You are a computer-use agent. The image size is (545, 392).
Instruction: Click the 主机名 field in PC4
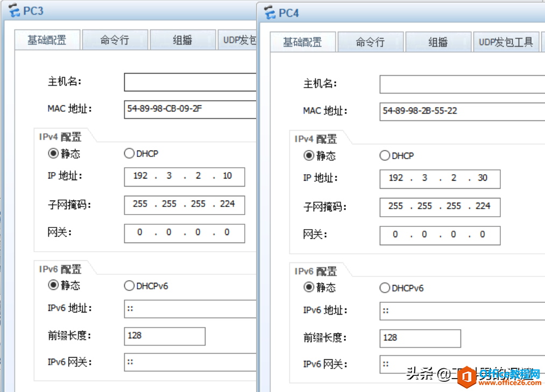[x=462, y=84]
